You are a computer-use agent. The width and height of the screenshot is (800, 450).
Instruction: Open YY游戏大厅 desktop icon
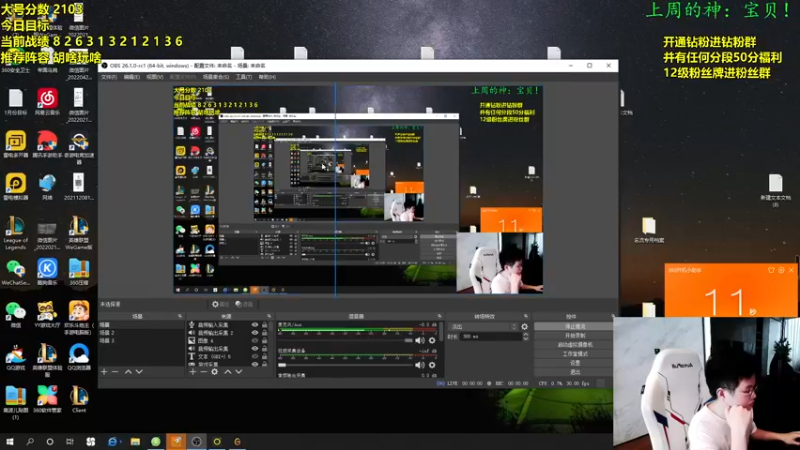click(47, 314)
